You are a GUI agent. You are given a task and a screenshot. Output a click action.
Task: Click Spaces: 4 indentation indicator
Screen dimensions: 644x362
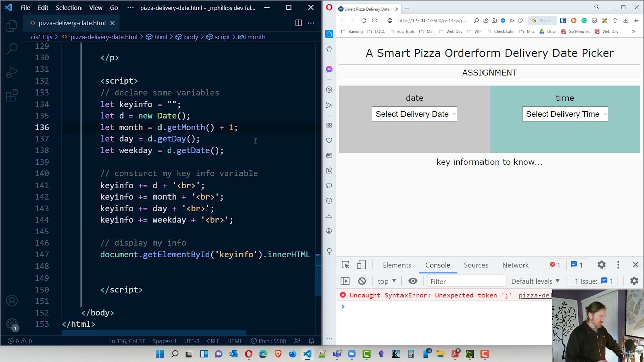[165, 341]
